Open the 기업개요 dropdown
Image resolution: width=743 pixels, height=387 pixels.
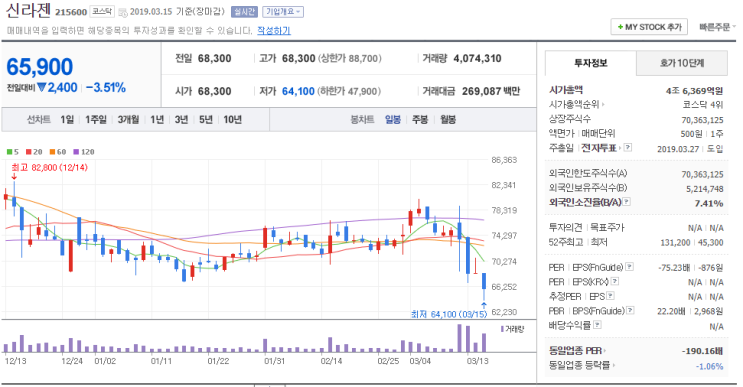click(x=283, y=12)
